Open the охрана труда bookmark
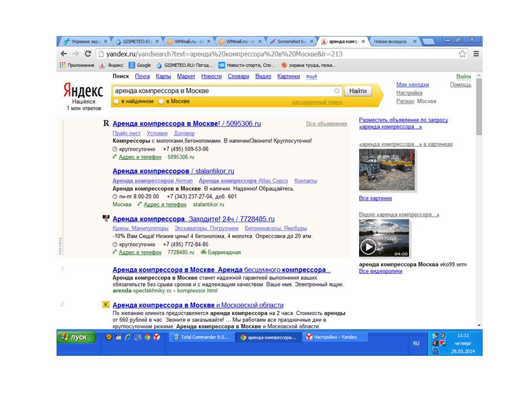Screen dimensions: 532x399 pos(309,65)
